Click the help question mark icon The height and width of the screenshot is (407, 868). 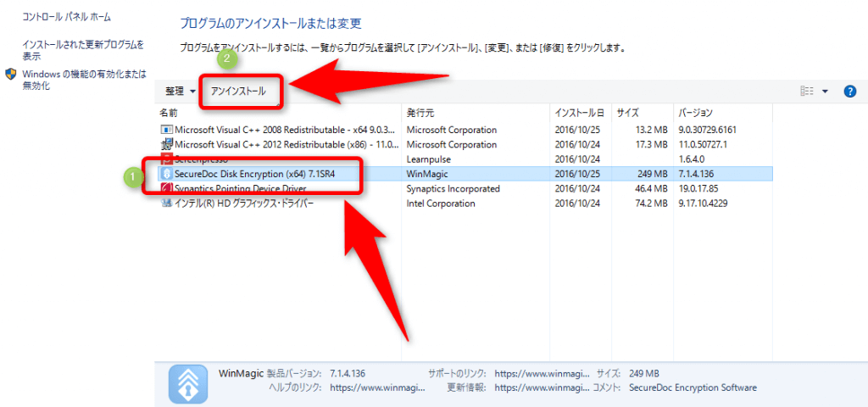pos(849,92)
